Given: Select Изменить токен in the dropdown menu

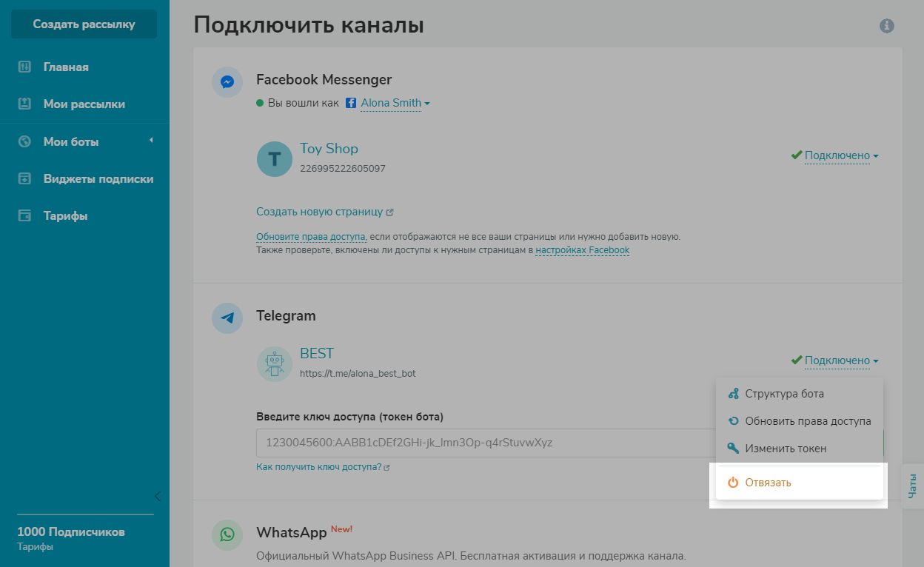Looking at the screenshot, I should click(x=786, y=449).
